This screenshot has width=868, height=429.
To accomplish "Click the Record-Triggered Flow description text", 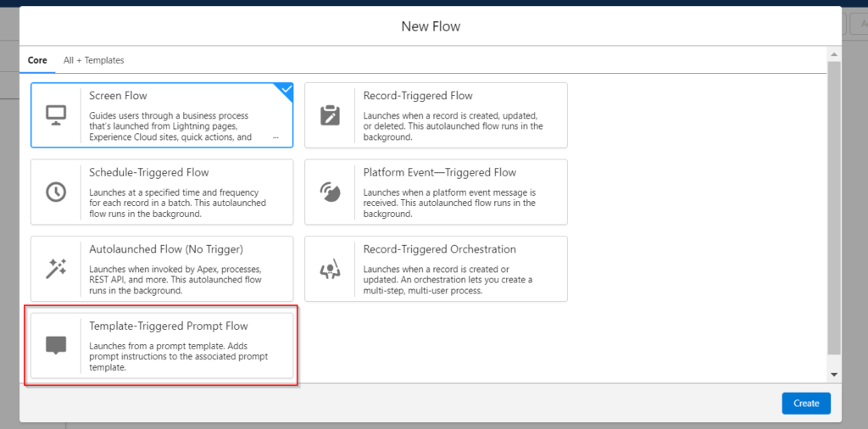I will (x=453, y=126).
